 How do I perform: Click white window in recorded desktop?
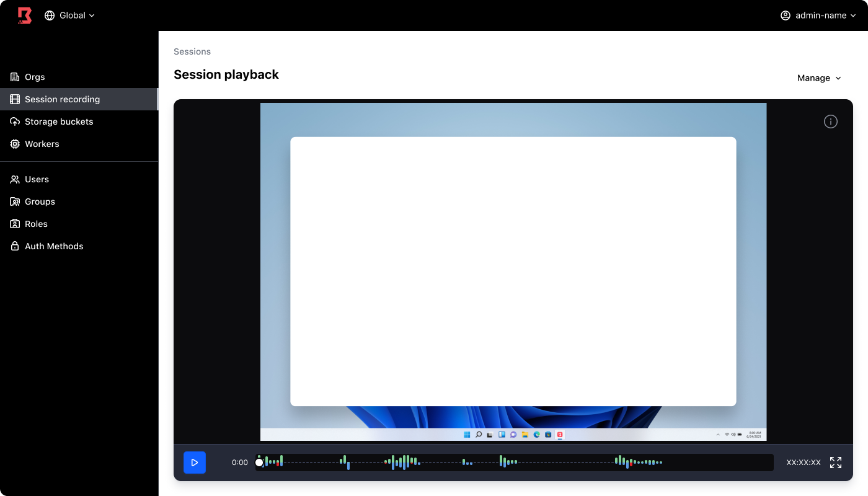[513, 272]
